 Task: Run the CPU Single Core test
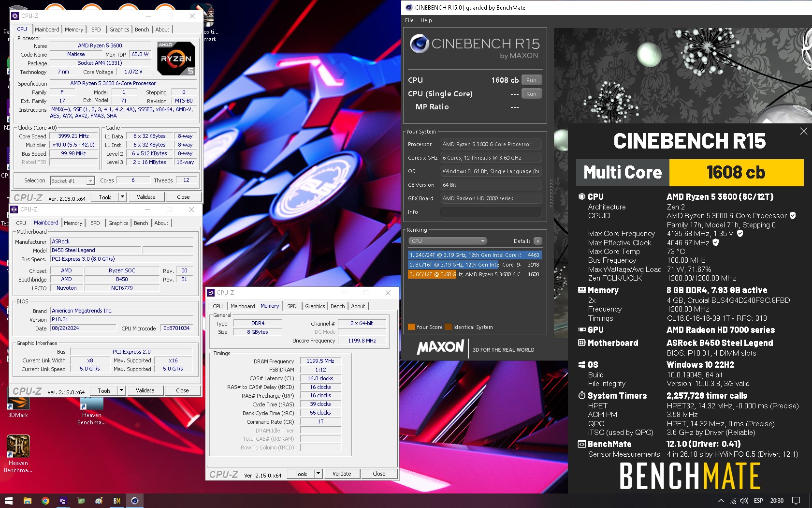pyautogui.click(x=531, y=94)
